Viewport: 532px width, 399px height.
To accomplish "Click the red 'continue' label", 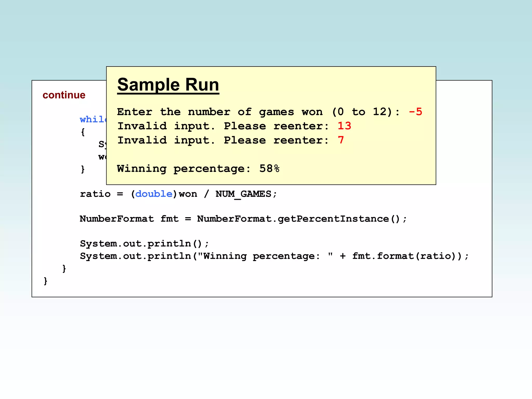I will point(64,95).
